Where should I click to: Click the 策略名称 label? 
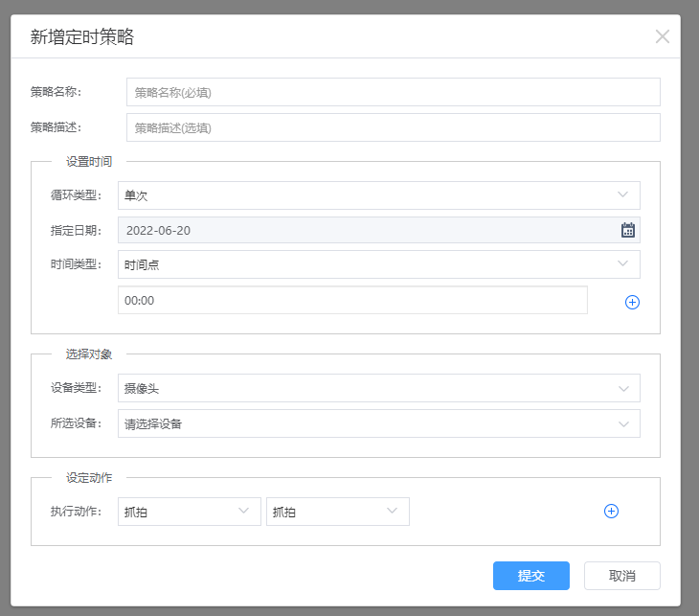[56, 92]
